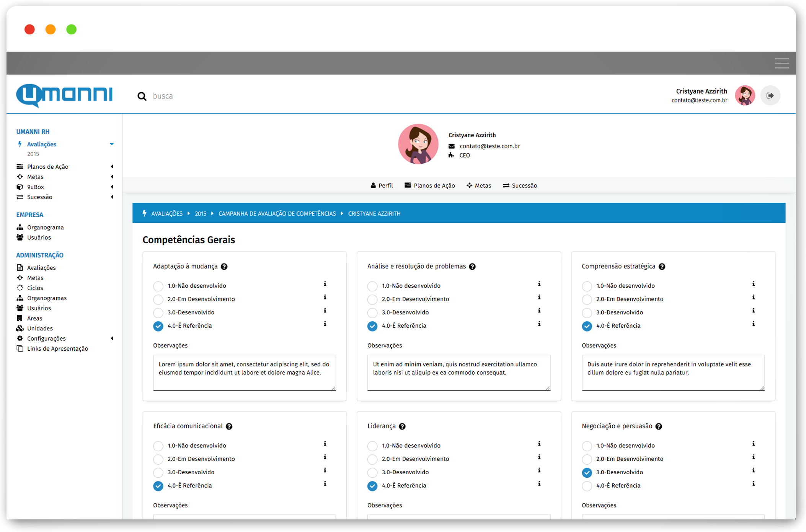Select 4.0-É Referência for Negociação e persuasão
This screenshot has height=532, width=806.
coord(587,486)
